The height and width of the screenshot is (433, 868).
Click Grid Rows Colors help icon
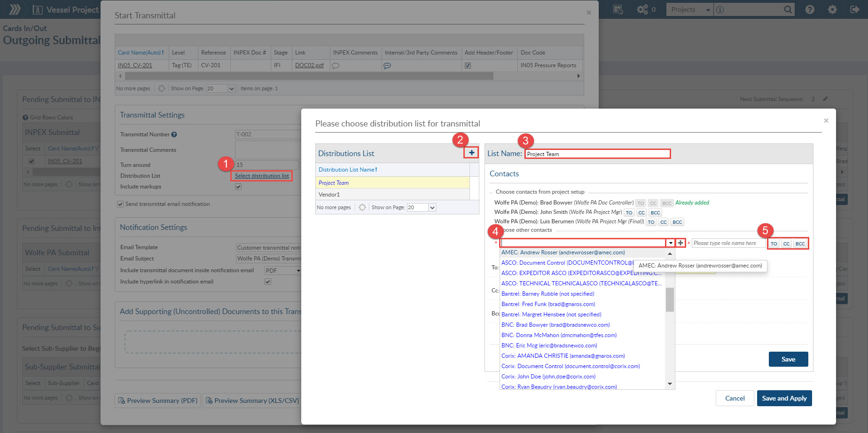click(25, 118)
